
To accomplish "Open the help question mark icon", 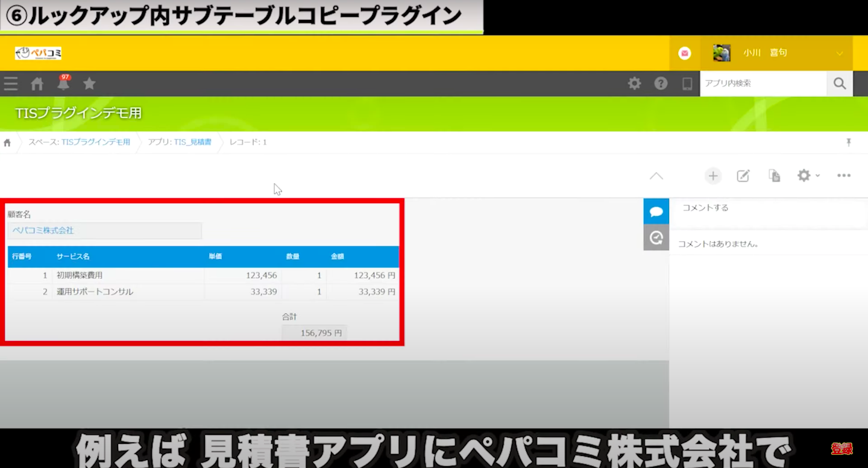I will (x=661, y=84).
